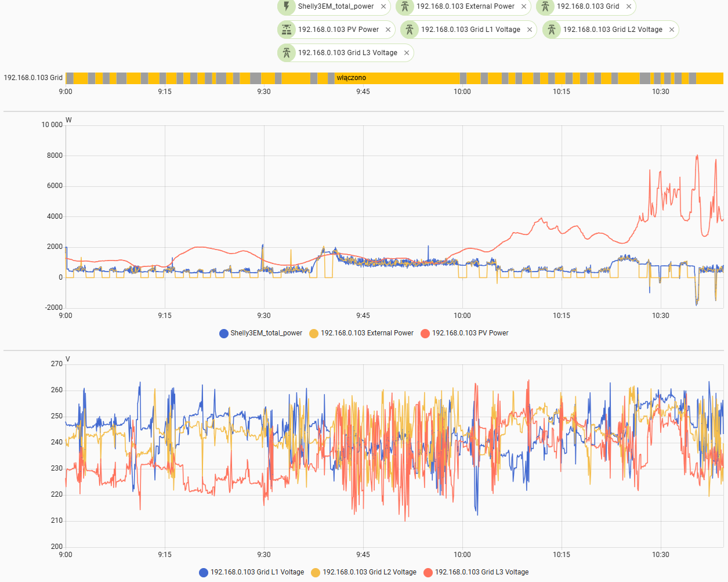The image size is (728, 582).
Task: Click the tower icon on Grid L2 Voltage chip
Action: 552,30
